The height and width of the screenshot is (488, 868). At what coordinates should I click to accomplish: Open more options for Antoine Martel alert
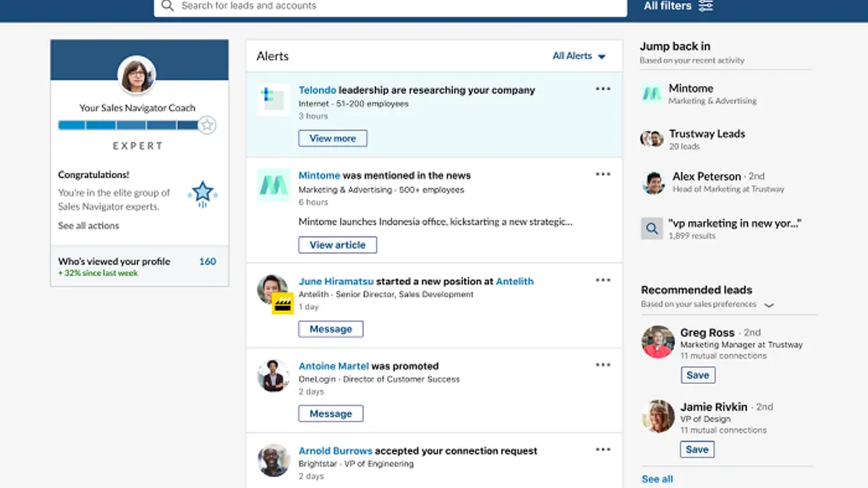603,365
